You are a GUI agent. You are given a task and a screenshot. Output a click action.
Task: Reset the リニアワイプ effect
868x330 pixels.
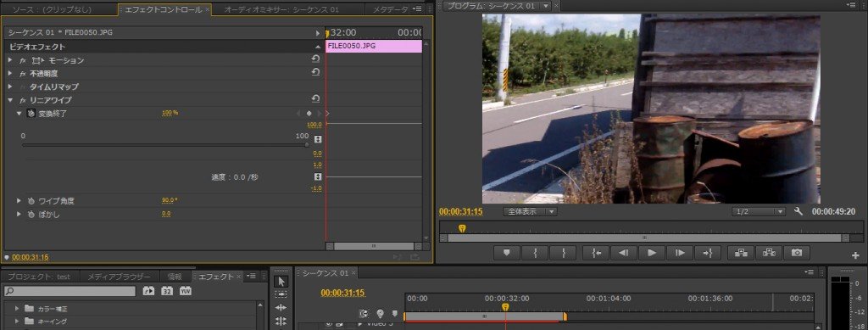pos(315,99)
